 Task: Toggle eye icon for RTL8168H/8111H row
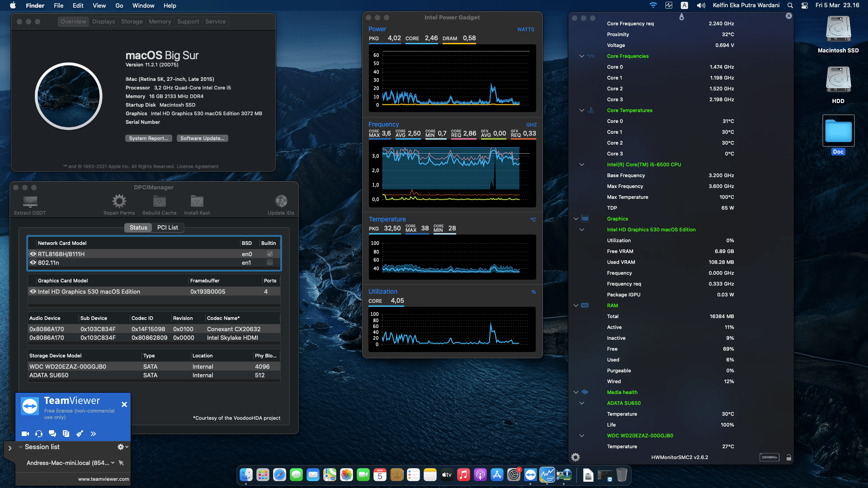pos(33,254)
